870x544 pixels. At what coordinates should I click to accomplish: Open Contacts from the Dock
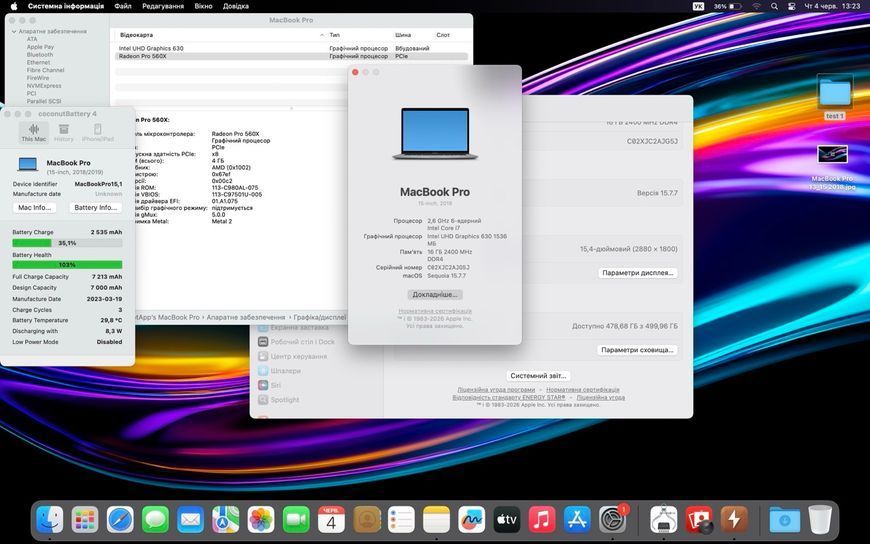pos(367,520)
